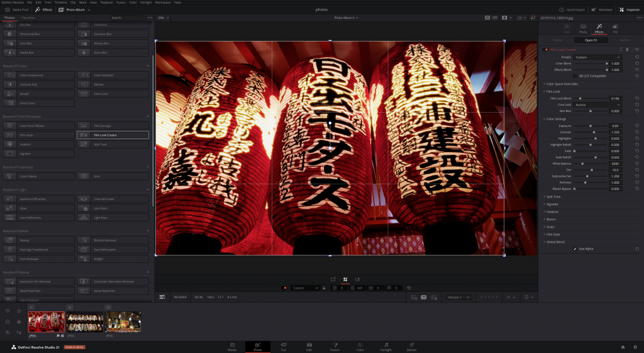
Task: Reset the Color Blend parameter
Action: point(637,64)
